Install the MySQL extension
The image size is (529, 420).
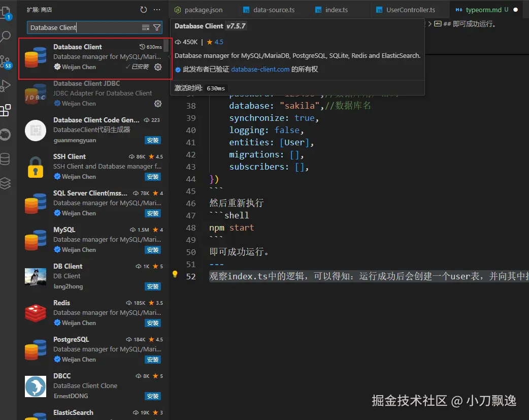click(x=153, y=250)
